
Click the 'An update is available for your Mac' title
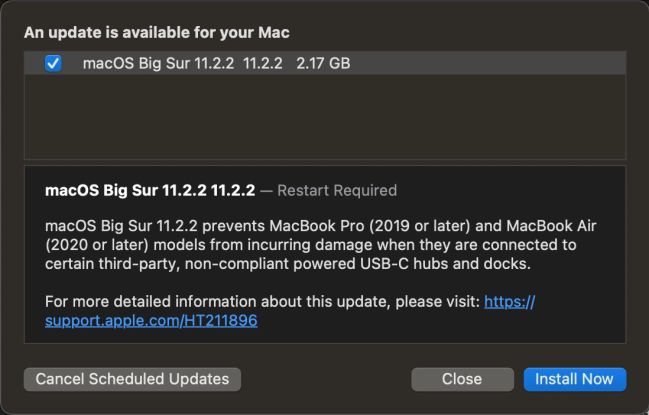click(x=156, y=32)
